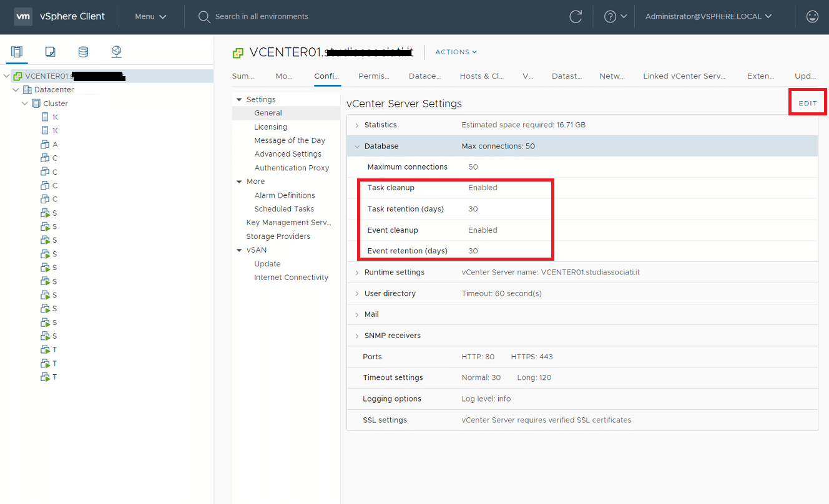
Task: Open the Networks tab
Action: coord(612,76)
